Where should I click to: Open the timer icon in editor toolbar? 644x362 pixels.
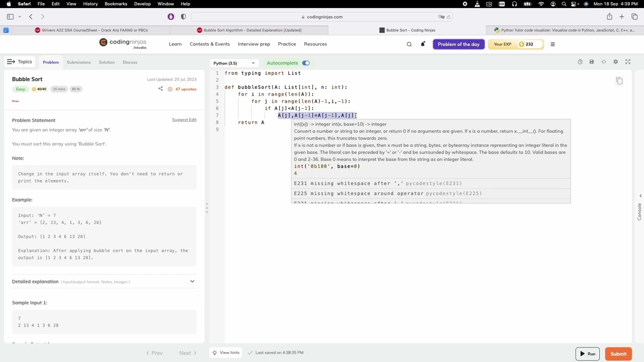point(580,62)
